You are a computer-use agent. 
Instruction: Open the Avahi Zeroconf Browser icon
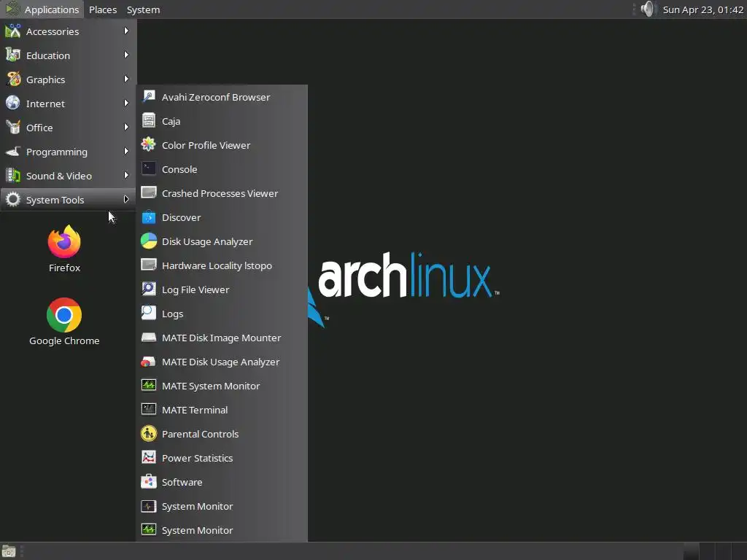pos(149,97)
